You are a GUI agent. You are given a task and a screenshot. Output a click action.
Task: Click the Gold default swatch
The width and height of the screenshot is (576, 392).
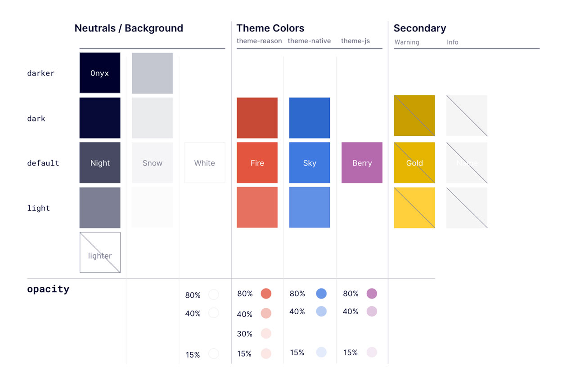(x=414, y=163)
